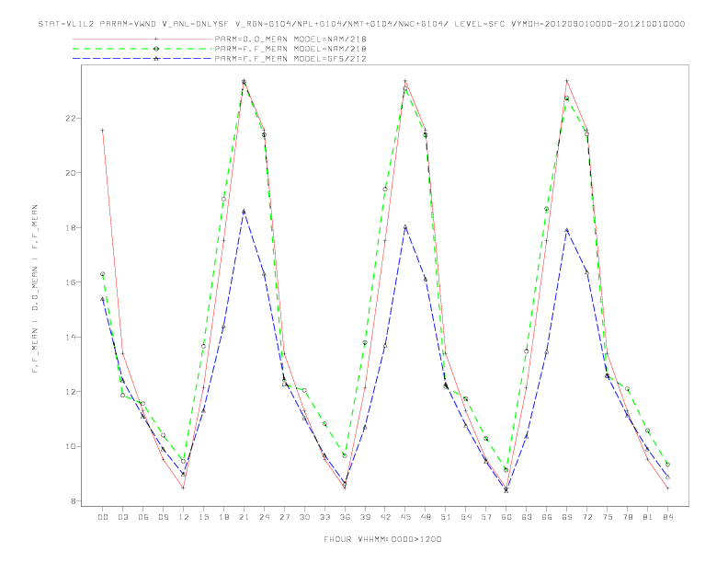Click the x-axis forecast hour label 30

tap(304, 517)
